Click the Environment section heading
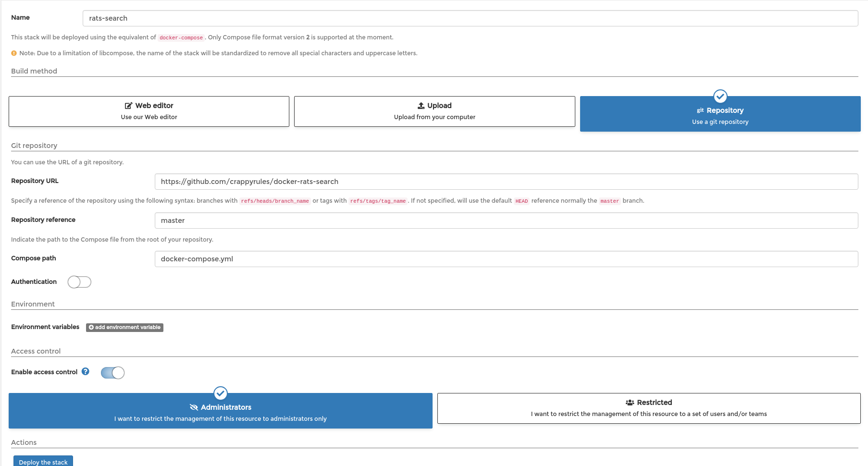 click(33, 304)
